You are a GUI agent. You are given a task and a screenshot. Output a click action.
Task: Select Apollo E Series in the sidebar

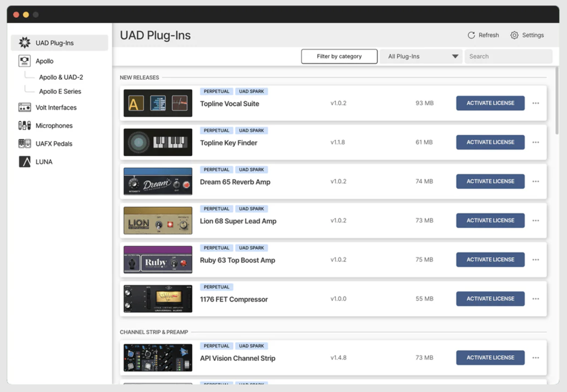coord(60,91)
